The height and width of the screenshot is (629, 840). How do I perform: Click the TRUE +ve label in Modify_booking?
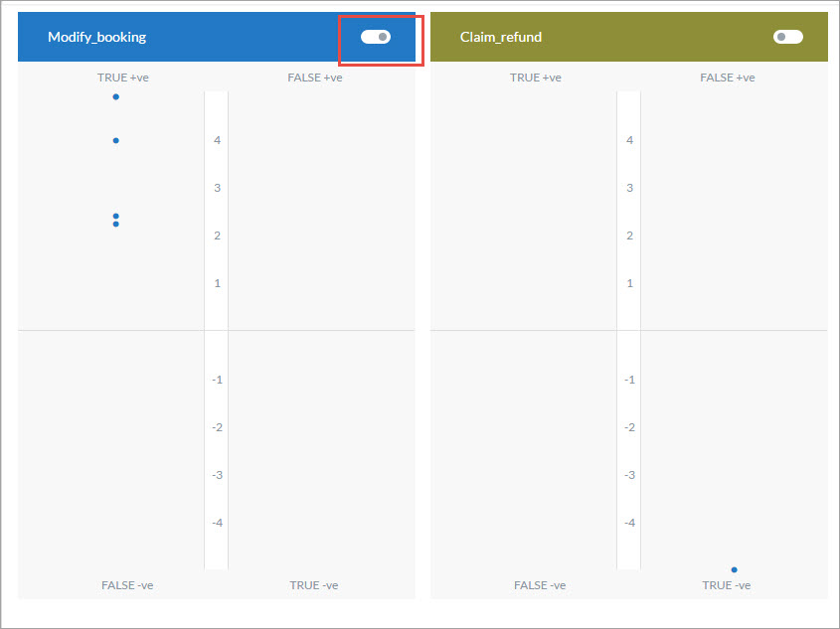pos(123,78)
